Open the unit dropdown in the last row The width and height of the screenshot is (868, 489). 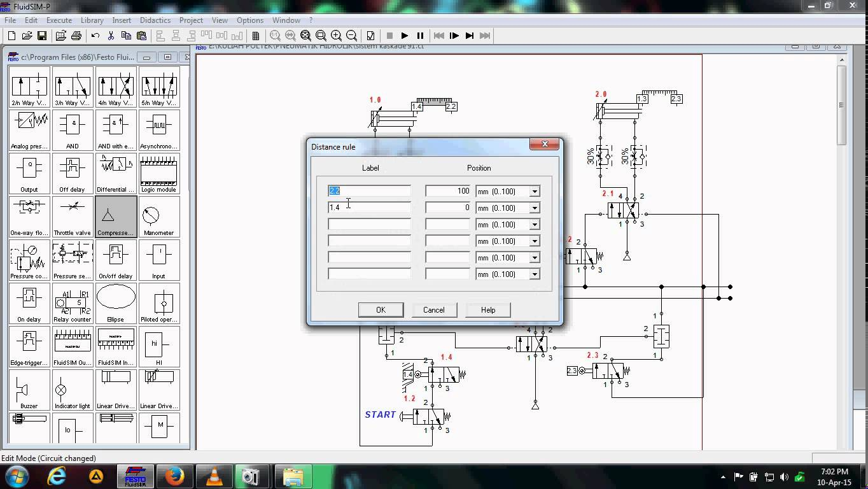click(x=535, y=274)
